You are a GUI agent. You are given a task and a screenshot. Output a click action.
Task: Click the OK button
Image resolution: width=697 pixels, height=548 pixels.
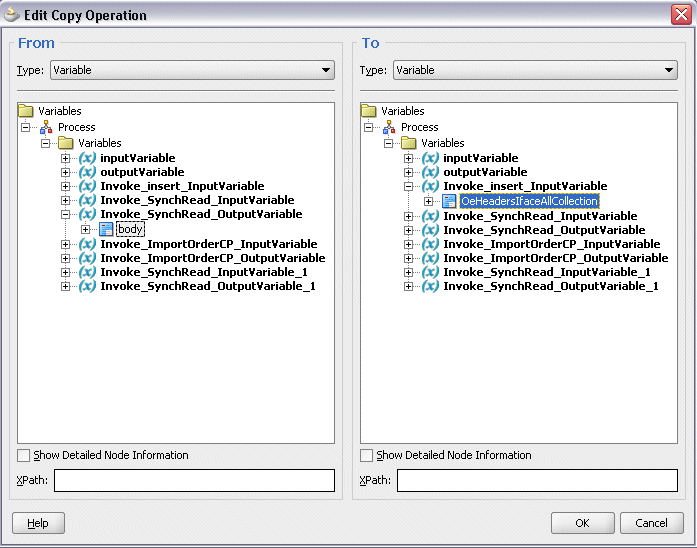(583, 523)
